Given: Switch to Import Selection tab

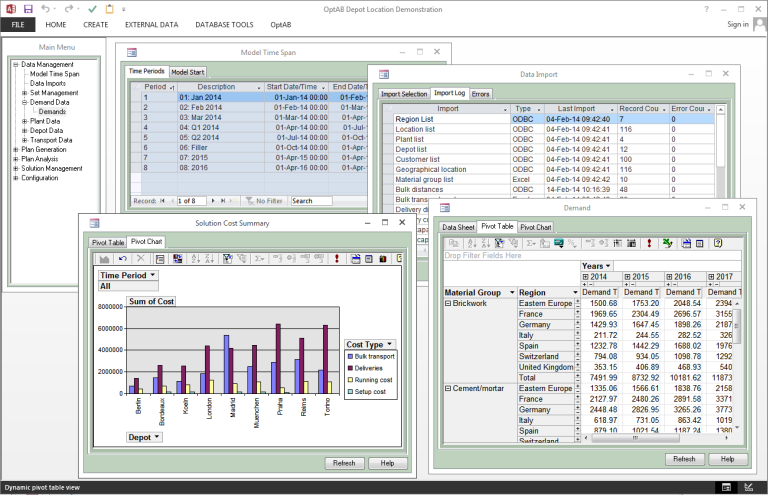Looking at the screenshot, I should (404, 94).
